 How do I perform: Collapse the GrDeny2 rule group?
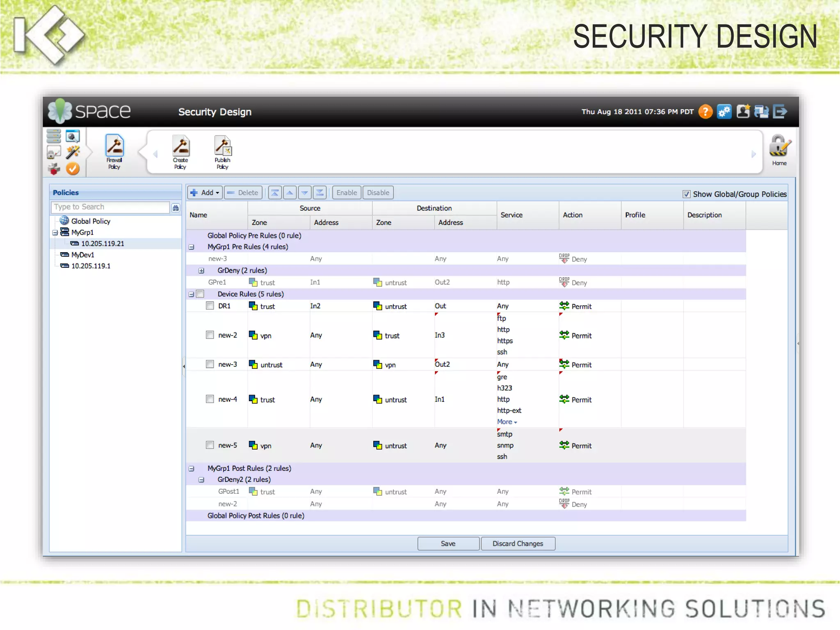pos(201,479)
